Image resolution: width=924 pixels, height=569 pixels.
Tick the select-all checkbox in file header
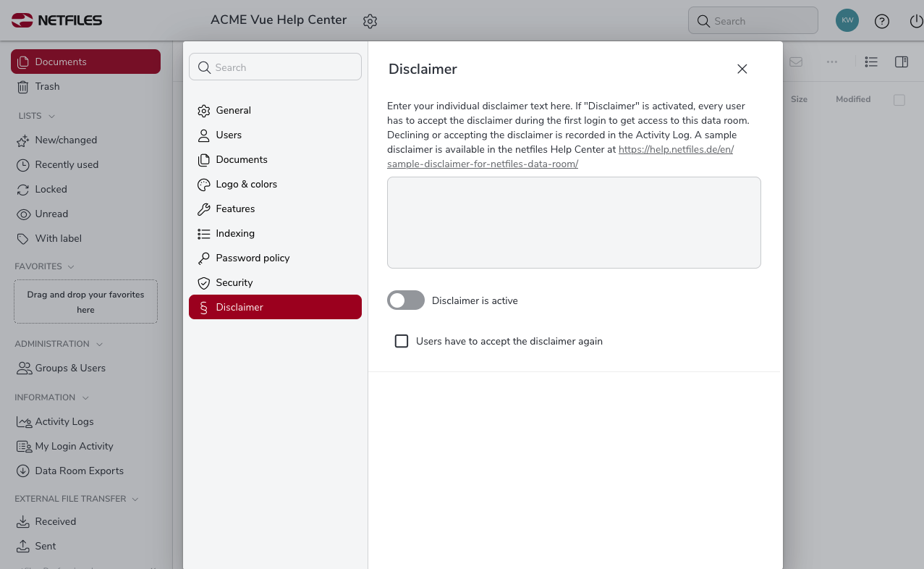tap(899, 100)
